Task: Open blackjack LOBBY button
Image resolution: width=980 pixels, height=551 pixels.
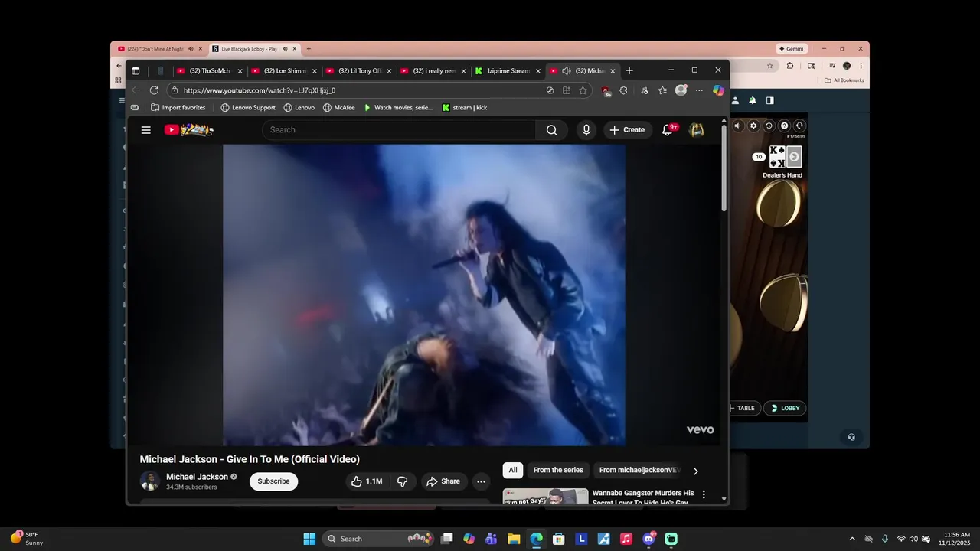Action: click(786, 408)
